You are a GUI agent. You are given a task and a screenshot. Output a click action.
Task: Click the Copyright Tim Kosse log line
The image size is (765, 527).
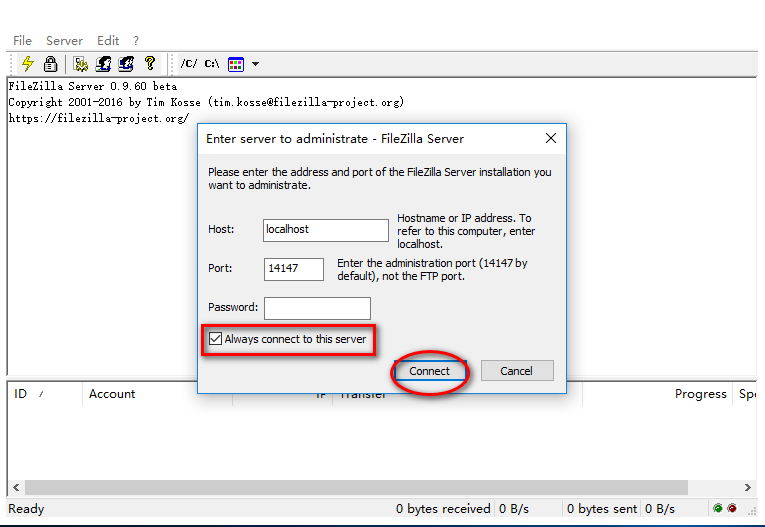(x=206, y=102)
